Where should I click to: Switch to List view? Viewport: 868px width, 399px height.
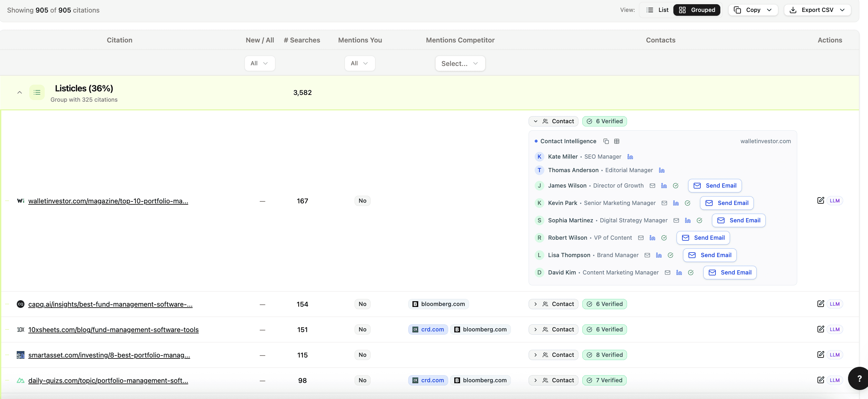pos(657,10)
